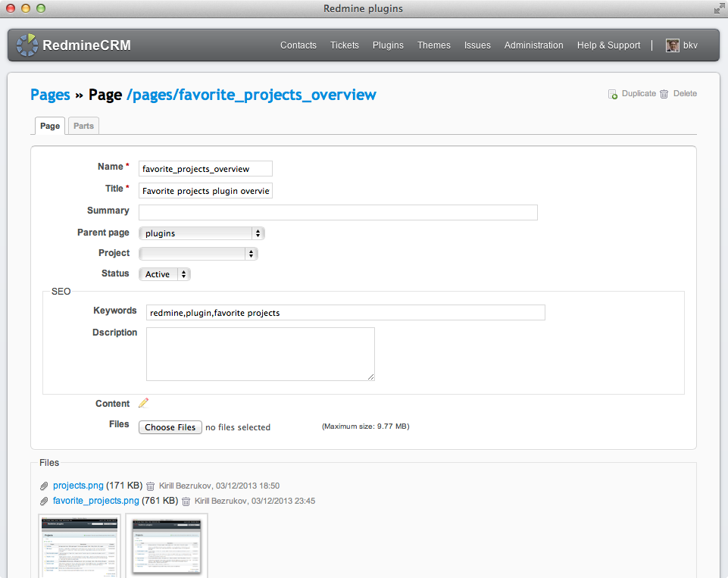Switch to the Parts tab
The width and height of the screenshot is (728, 578).
click(x=83, y=126)
